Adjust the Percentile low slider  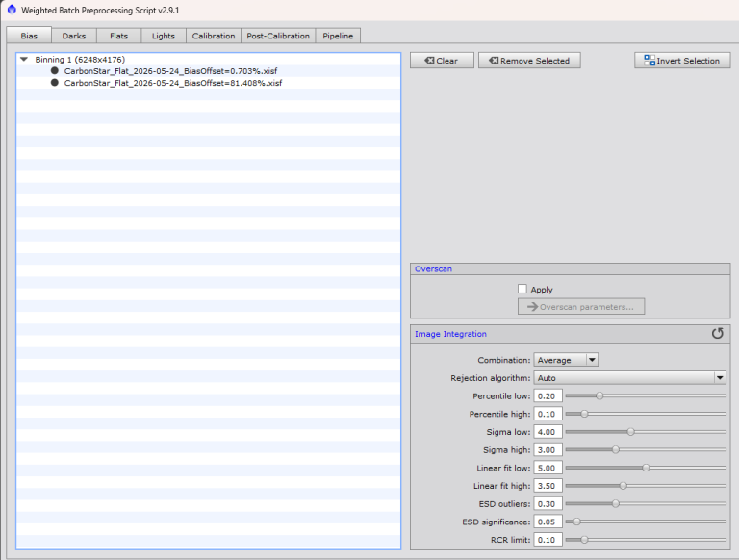coord(646,396)
